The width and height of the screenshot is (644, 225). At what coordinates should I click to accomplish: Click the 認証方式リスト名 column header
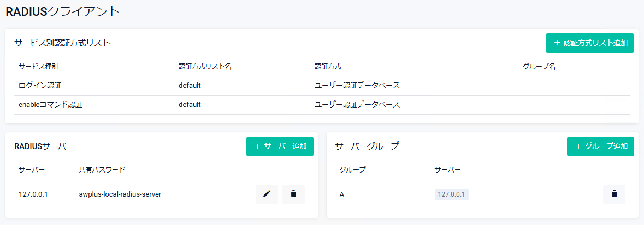(205, 67)
